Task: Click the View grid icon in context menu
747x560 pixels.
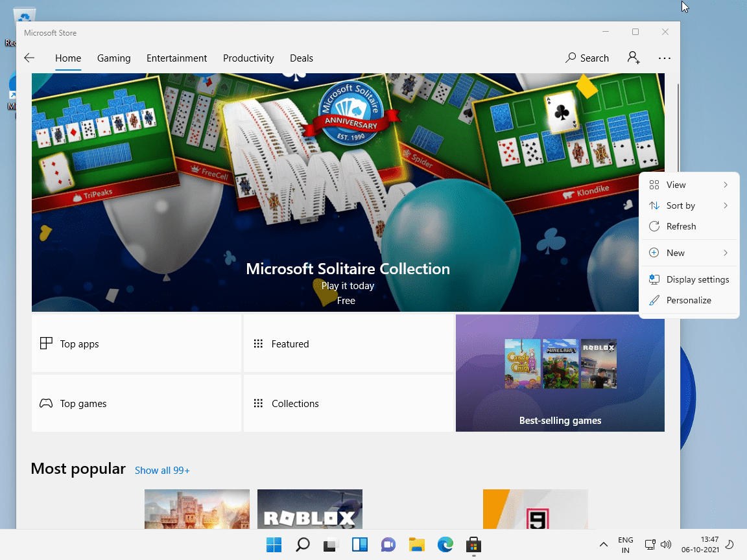Action: [654, 185]
